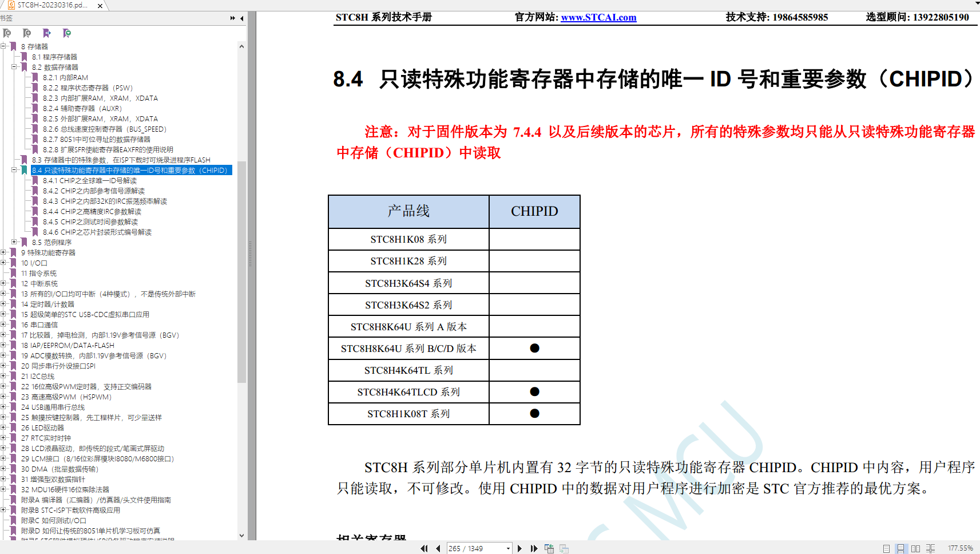Image resolution: width=980 pixels, height=554 pixels.
Task: Click bookmark icon beside '20 同步串行外设接口SPI'
Action: (13, 366)
